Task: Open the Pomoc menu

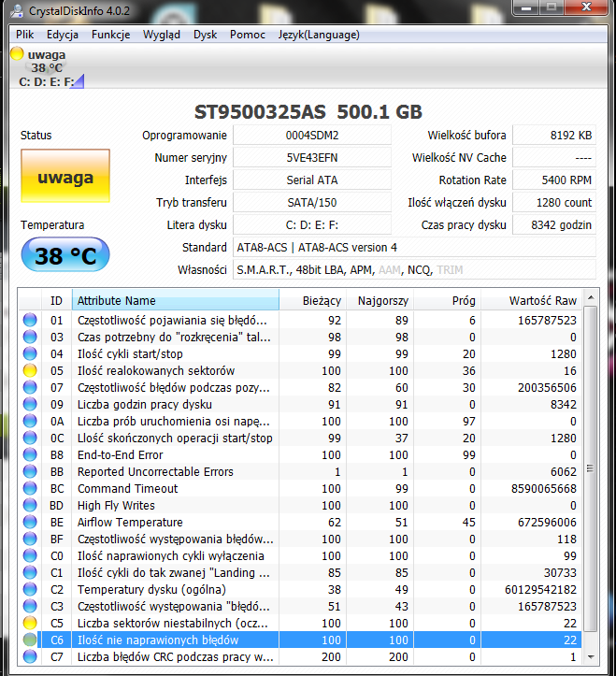Action: click(x=248, y=35)
